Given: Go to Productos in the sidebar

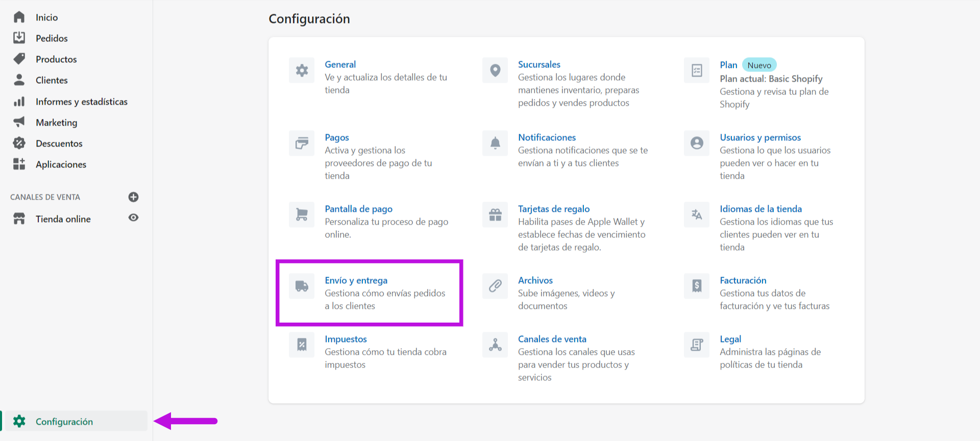Looking at the screenshot, I should (x=56, y=59).
